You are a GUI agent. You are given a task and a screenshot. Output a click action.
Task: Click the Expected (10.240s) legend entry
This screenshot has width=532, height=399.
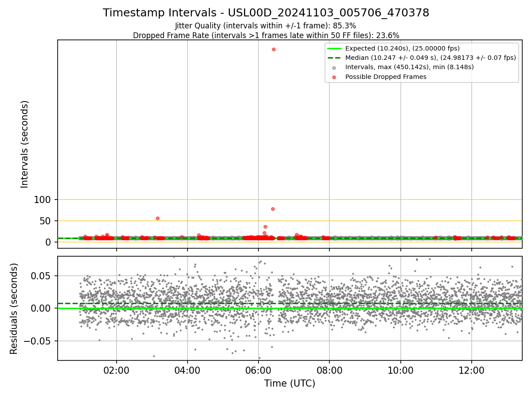click(x=403, y=48)
